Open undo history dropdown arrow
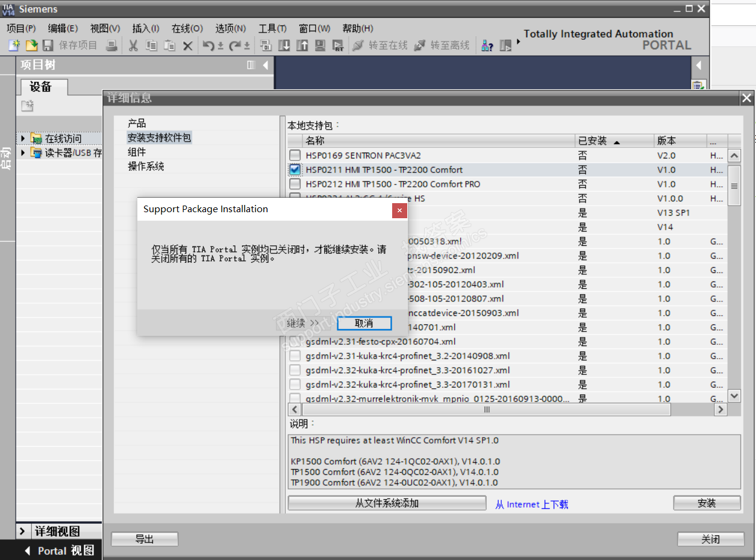Viewport: 756px width, 560px height. [220, 46]
